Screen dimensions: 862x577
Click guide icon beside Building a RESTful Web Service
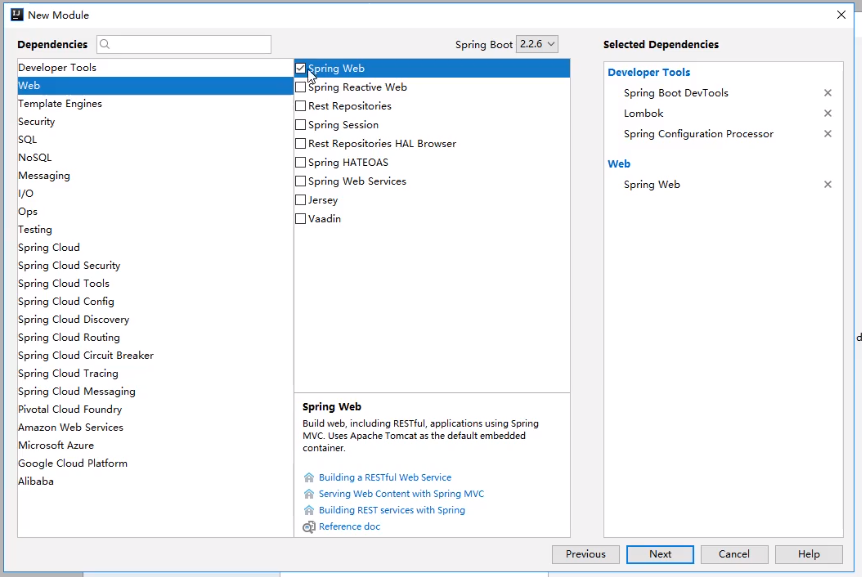pos(309,478)
